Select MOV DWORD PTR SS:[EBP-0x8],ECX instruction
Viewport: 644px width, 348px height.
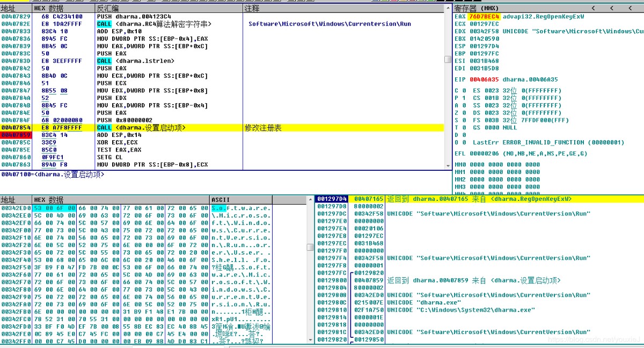point(152,165)
